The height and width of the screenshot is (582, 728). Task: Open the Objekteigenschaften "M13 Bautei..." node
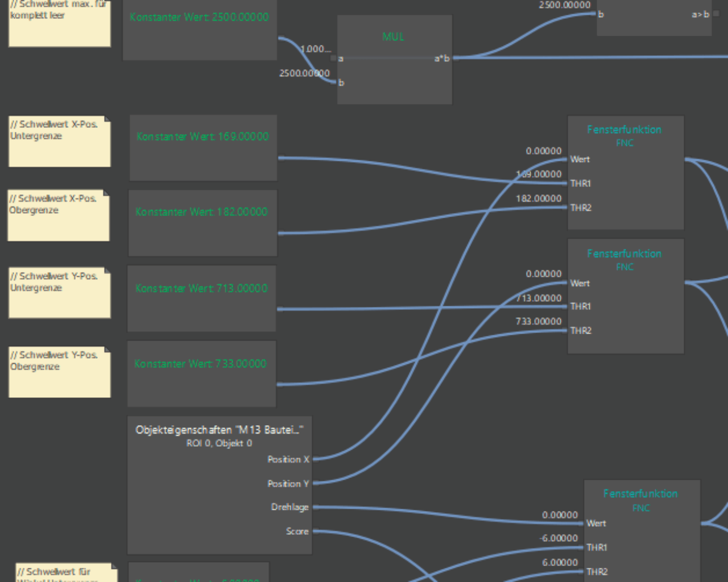point(220,485)
